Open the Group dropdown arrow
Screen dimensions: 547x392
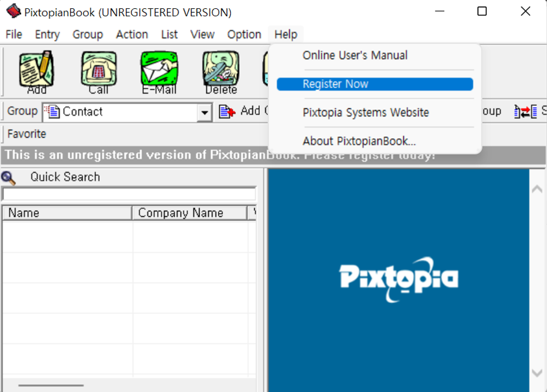click(205, 113)
